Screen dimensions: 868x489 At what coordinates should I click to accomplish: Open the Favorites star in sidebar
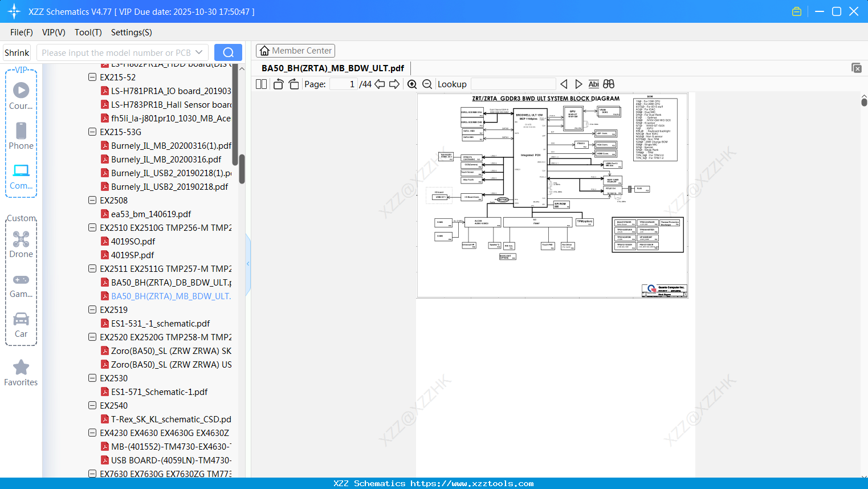21,373
